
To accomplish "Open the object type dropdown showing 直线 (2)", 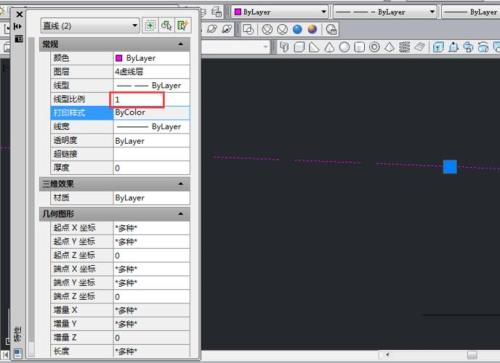I will click(x=90, y=26).
